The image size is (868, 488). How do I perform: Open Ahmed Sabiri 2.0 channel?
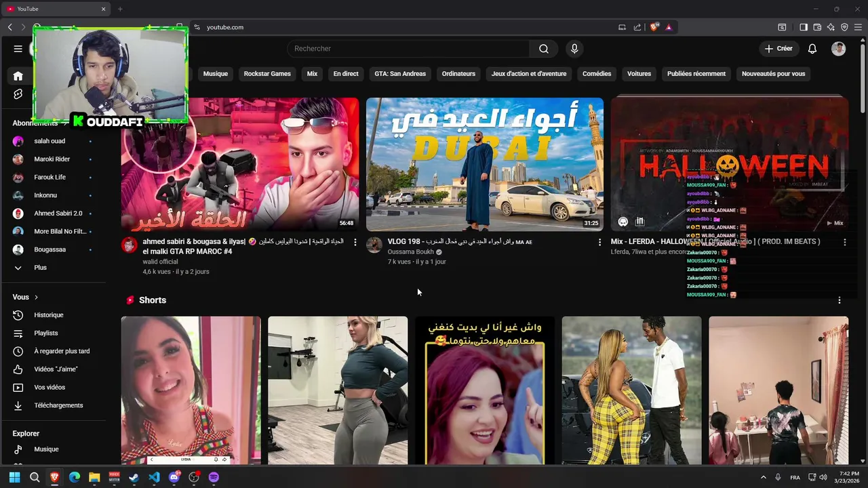tap(58, 213)
